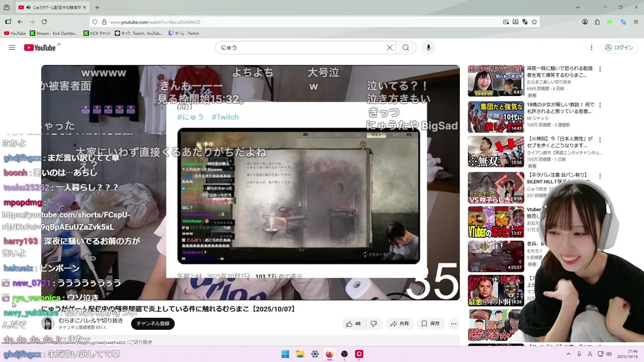
Task: Start voice search with the microphone
Action: (429, 48)
